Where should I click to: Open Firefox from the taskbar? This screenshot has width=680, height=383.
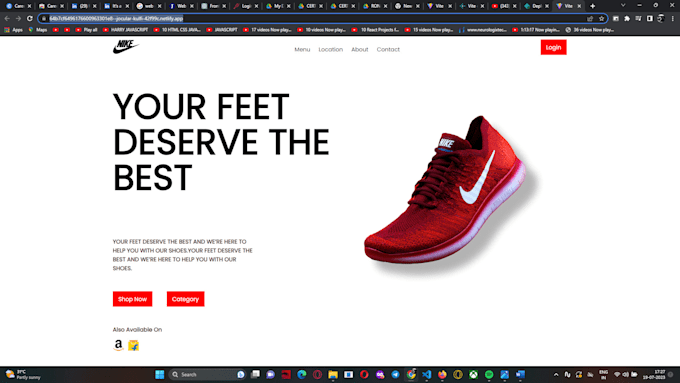click(x=442, y=374)
